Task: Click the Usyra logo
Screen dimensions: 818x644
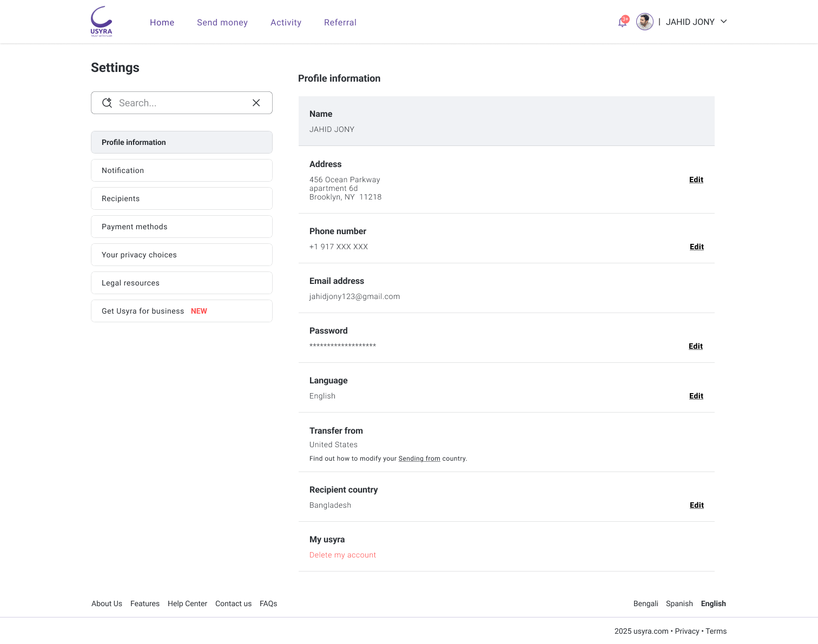Action: [x=101, y=22]
